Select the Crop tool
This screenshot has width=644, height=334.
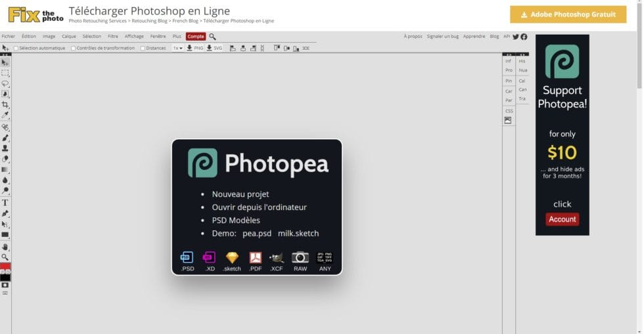pos(5,104)
